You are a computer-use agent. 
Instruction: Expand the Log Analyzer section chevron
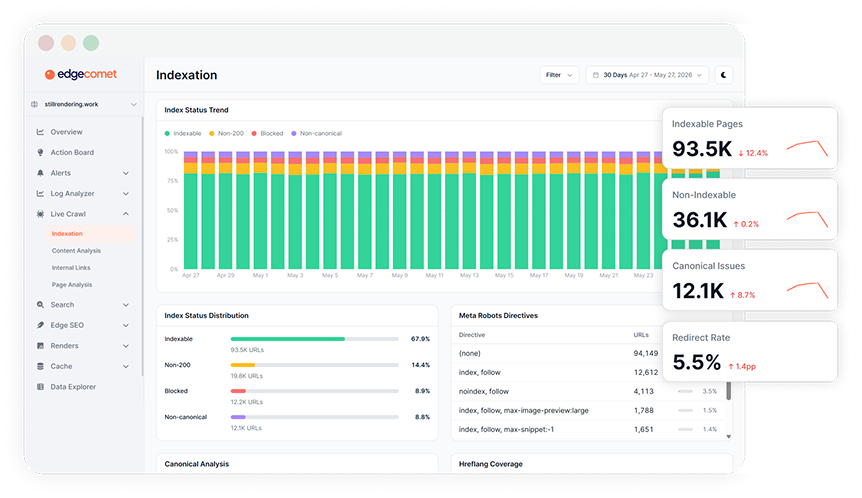[x=126, y=193]
